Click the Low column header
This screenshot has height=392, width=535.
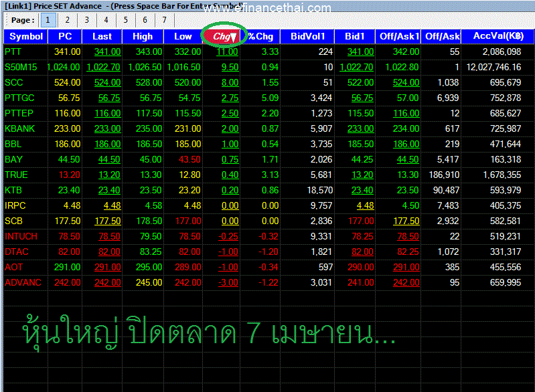(x=183, y=37)
